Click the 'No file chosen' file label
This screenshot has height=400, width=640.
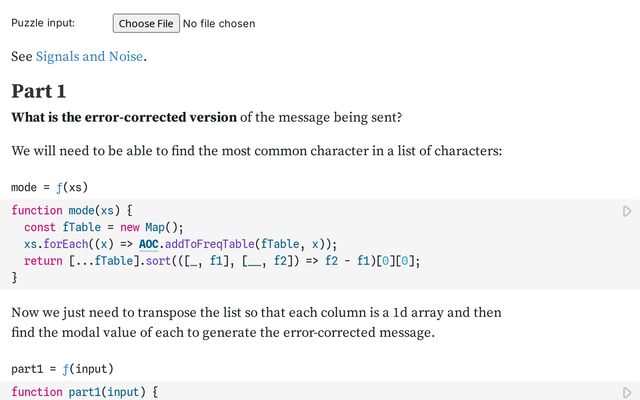pos(219,23)
